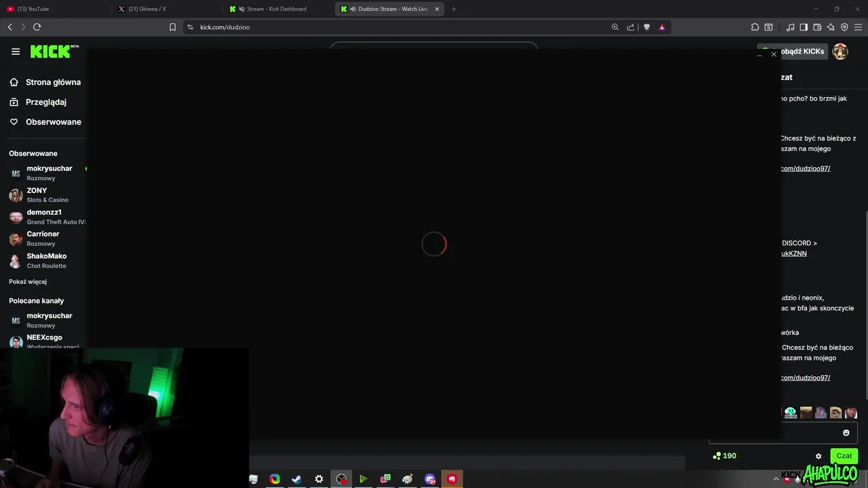This screenshot has height=488, width=868.
Task: Show hidden system tray icons
Action: click(776, 479)
